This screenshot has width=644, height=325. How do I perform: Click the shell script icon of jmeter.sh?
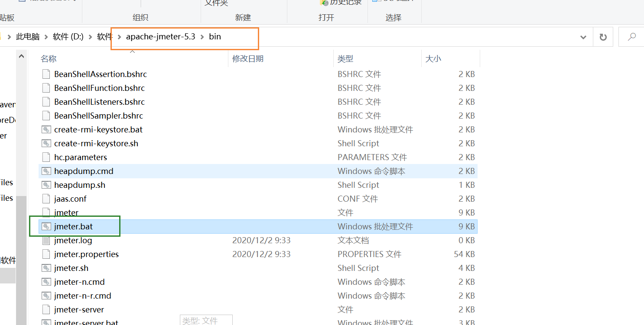(46, 268)
